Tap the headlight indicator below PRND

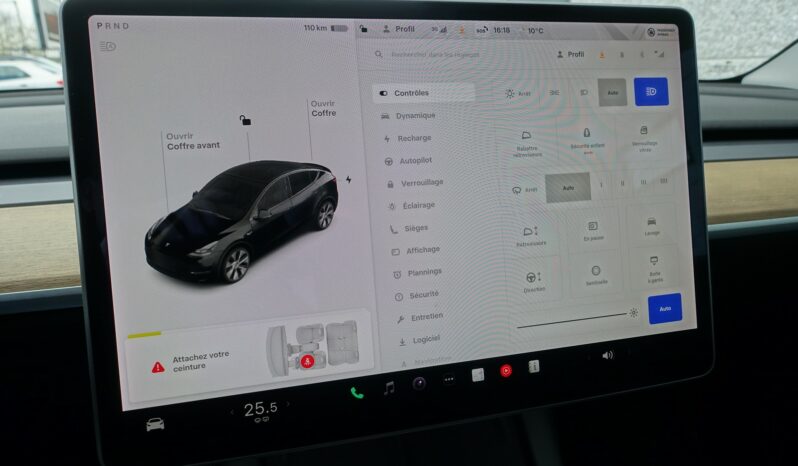pyautogui.click(x=107, y=46)
